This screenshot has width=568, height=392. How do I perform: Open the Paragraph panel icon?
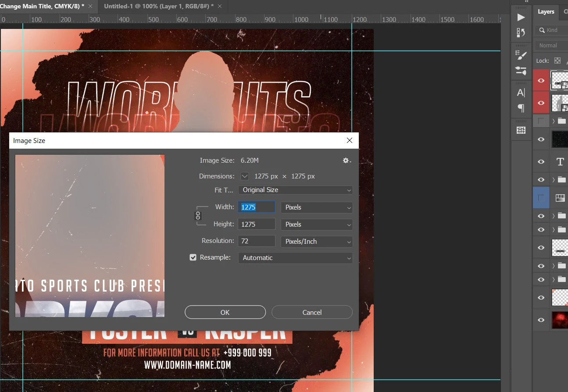(x=521, y=108)
